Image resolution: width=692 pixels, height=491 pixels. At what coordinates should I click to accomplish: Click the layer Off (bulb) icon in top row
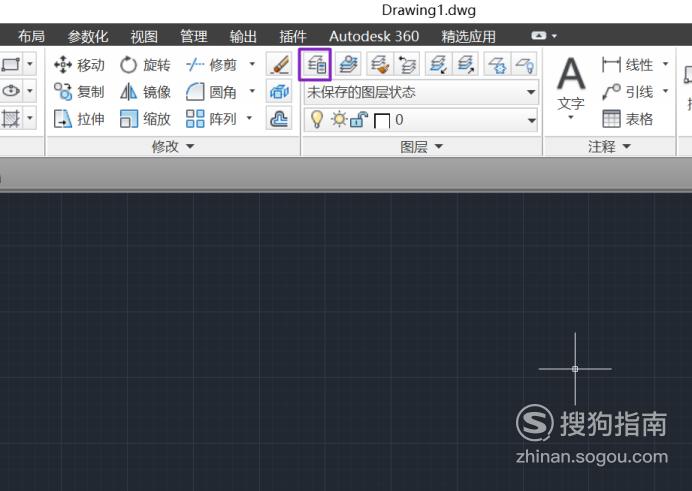[524, 65]
